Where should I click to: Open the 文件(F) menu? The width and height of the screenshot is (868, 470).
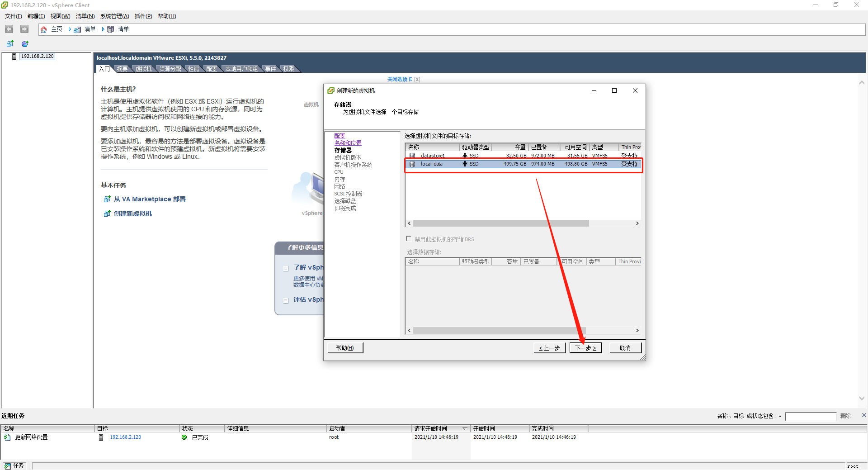pyautogui.click(x=13, y=16)
